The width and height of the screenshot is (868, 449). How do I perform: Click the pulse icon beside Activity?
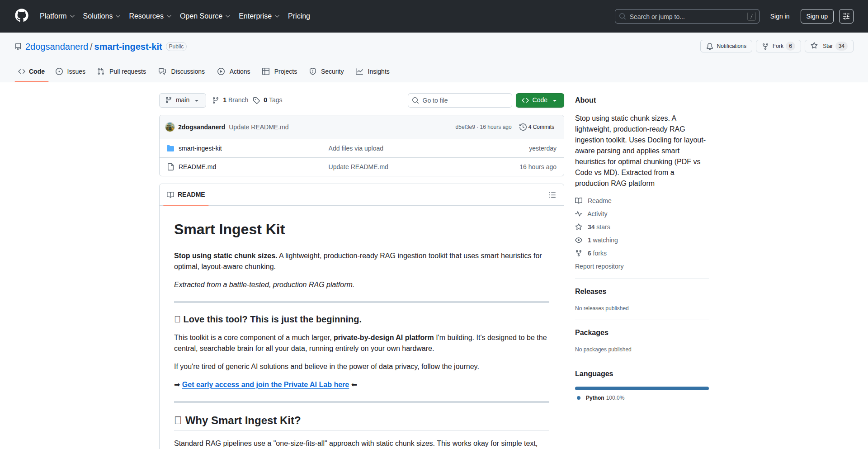click(579, 214)
